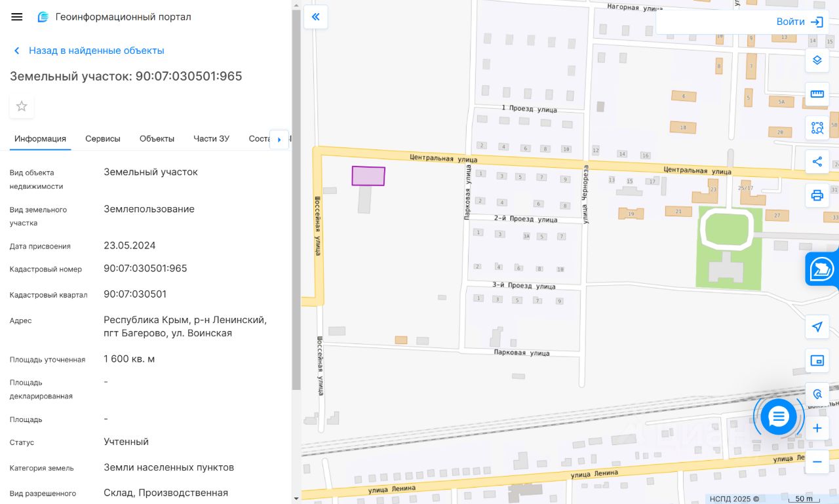Select the Части ЗУ tab
The image size is (839, 504).
[x=211, y=139]
